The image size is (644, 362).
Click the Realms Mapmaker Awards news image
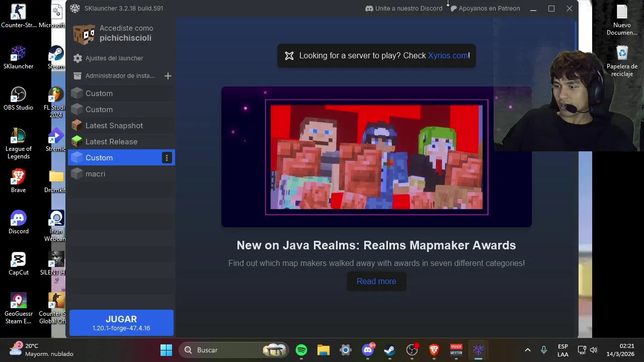(376, 157)
